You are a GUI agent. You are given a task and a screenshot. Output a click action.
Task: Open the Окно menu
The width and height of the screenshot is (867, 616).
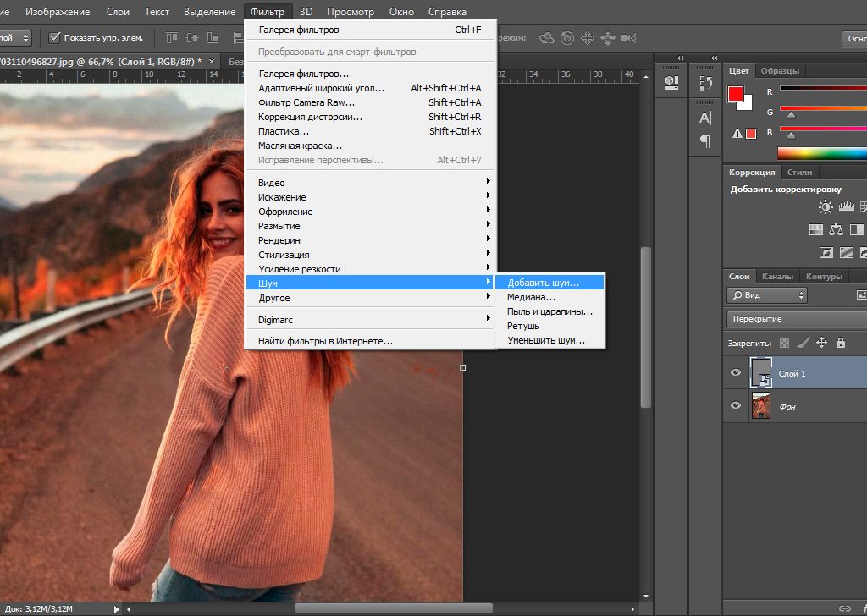click(x=400, y=11)
